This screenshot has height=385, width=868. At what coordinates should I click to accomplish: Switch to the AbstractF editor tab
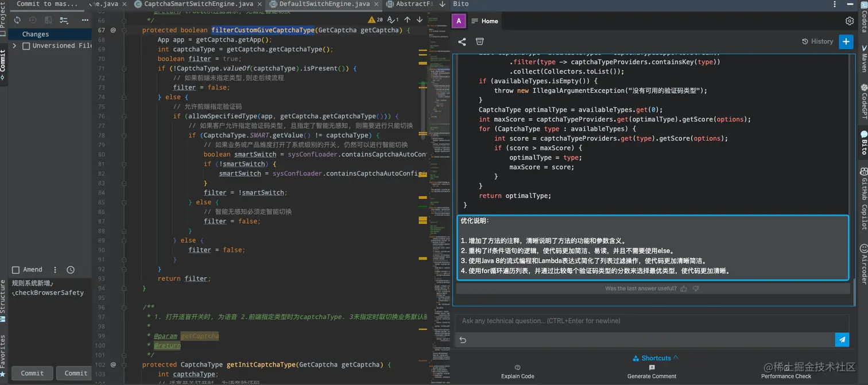coord(409,4)
